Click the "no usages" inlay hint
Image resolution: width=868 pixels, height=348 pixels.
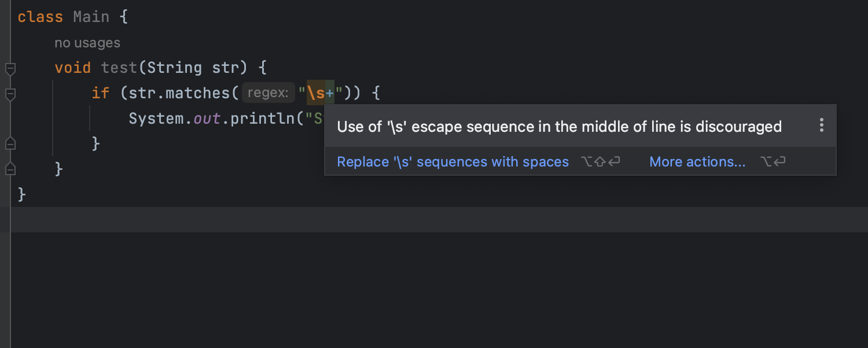tap(87, 43)
